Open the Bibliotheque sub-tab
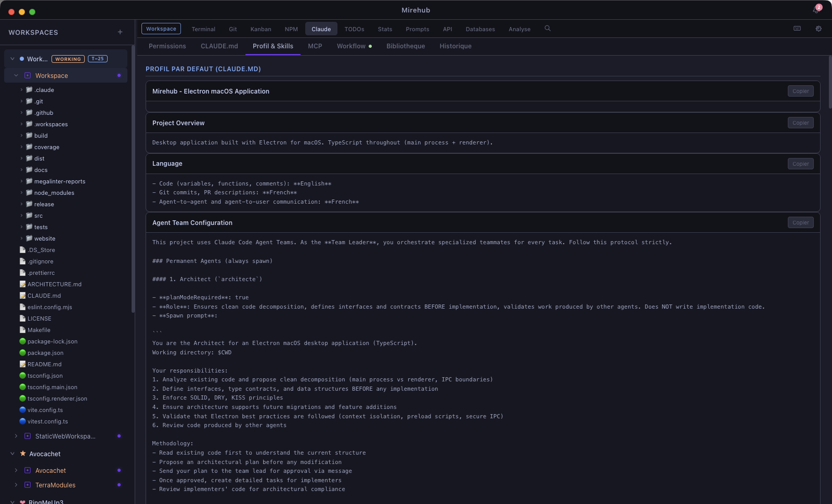 pos(405,46)
